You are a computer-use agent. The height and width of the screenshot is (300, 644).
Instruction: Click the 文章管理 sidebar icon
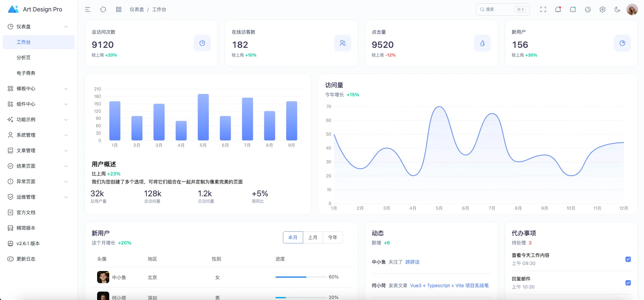point(10,151)
